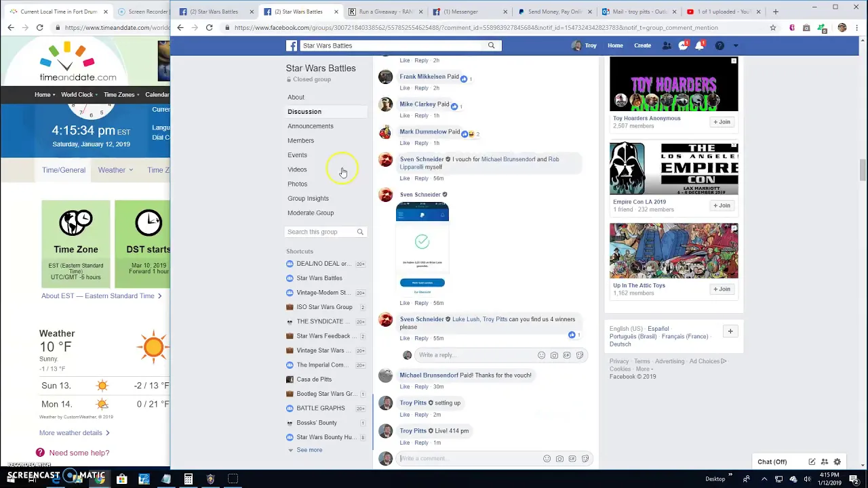
Task: Open Time Zones menu on timeanddate
Action: tap(121, 95)
